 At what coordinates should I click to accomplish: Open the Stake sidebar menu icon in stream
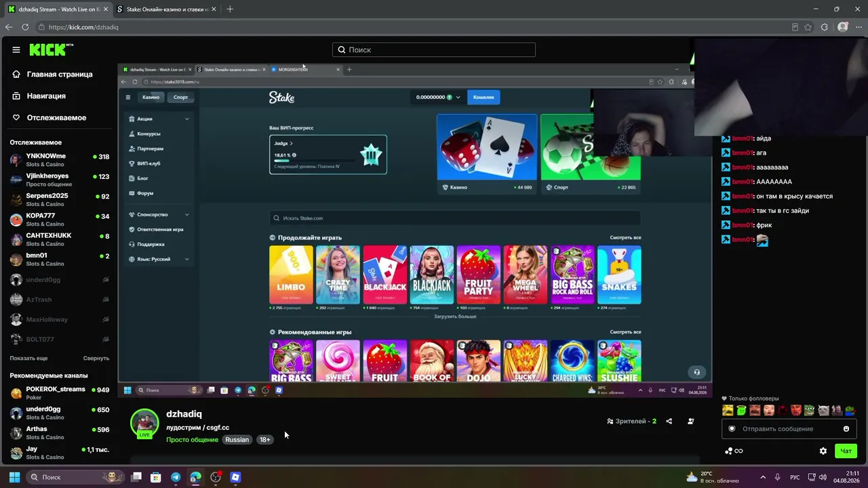click(127, 97)
